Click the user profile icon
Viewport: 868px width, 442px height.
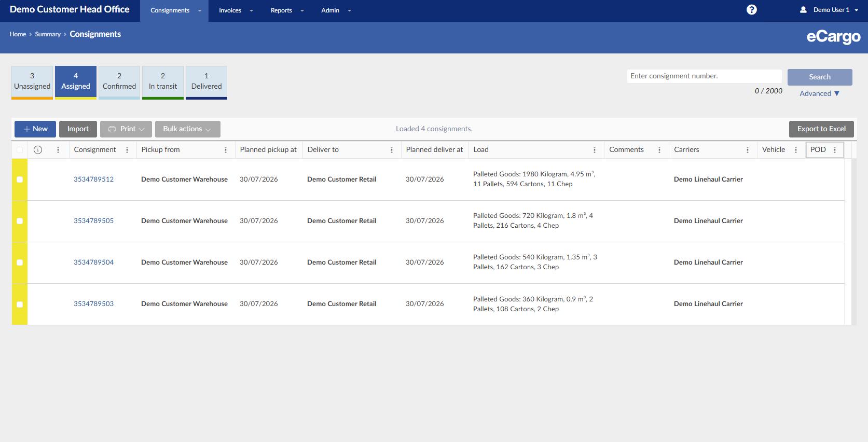point(803,10)
